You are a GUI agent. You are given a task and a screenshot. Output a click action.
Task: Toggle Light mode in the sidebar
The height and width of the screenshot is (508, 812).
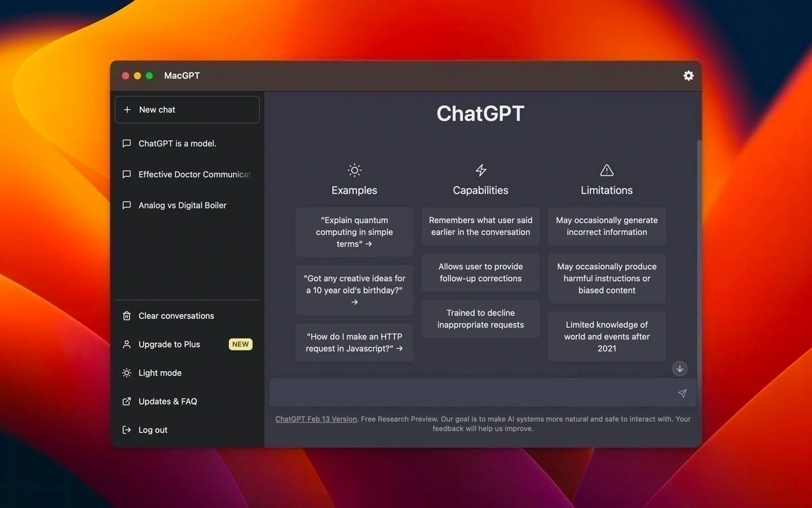[160, 373]
